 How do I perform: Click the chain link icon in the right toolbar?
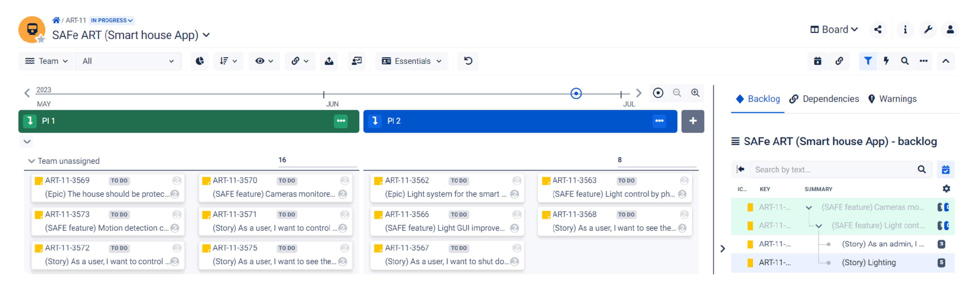(x=839, y=61)
